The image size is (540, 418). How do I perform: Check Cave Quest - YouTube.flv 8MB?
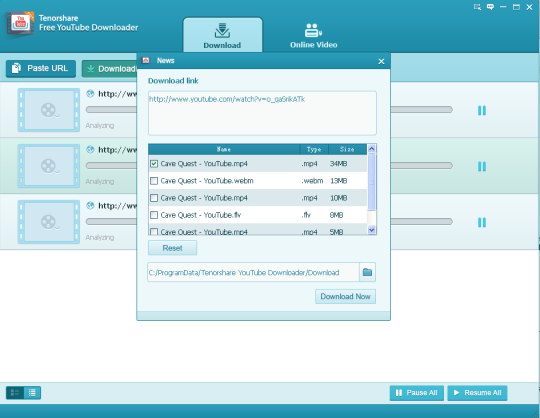[154, 215]
